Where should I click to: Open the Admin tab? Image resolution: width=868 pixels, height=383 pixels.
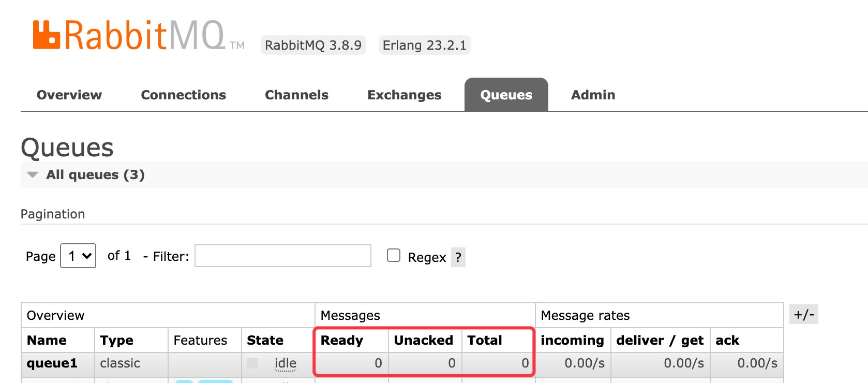(593, 95)
